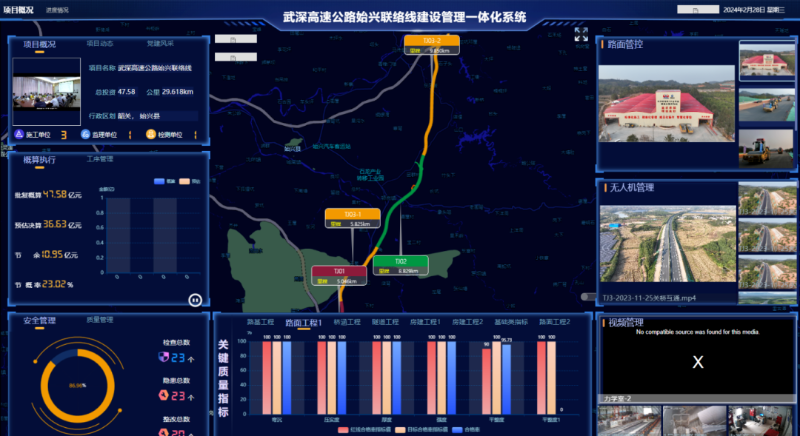Open the 工序管理 tab
800x436 pixels.
point(100,158)
